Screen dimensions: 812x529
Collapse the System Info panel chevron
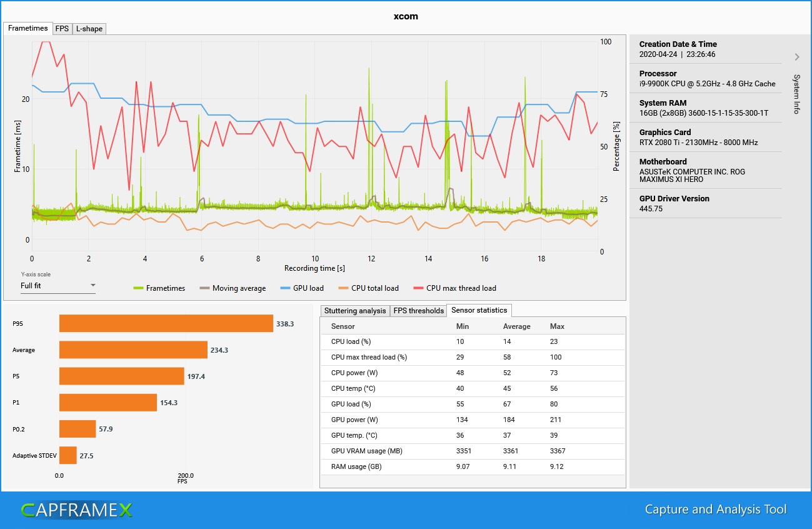pos(797,57)
